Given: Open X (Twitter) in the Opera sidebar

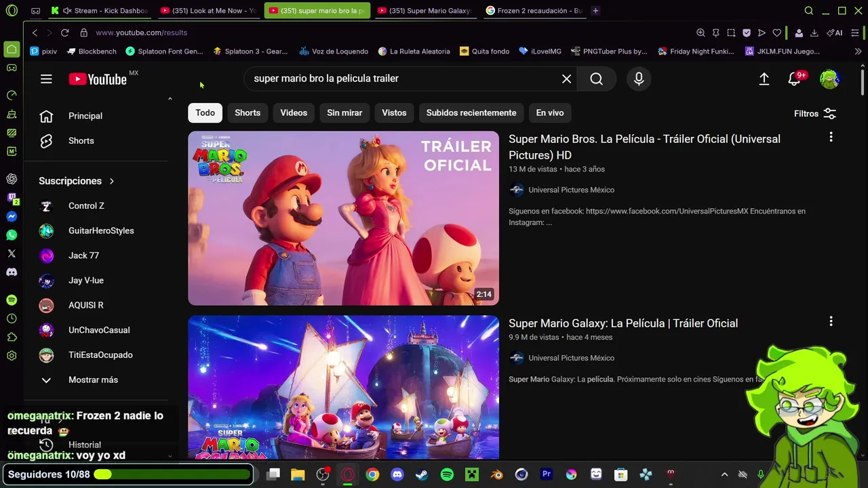Looking at the screenshot, I should pos(12,253).
